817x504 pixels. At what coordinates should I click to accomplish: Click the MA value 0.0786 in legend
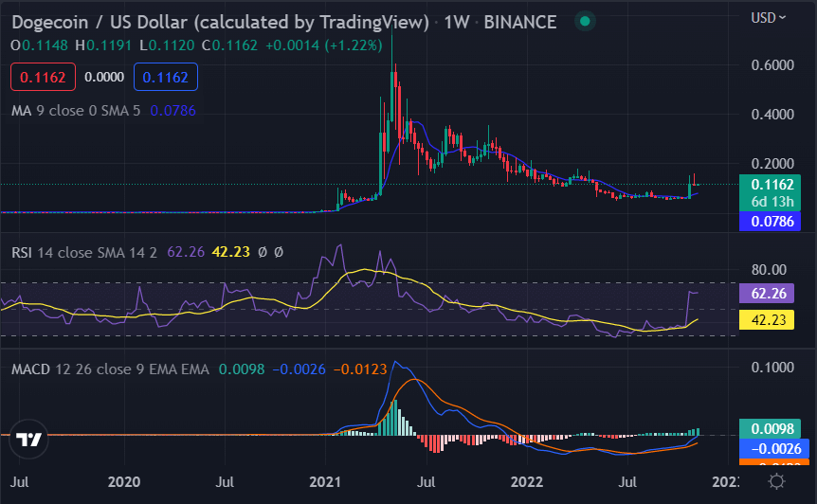(173, 111)
